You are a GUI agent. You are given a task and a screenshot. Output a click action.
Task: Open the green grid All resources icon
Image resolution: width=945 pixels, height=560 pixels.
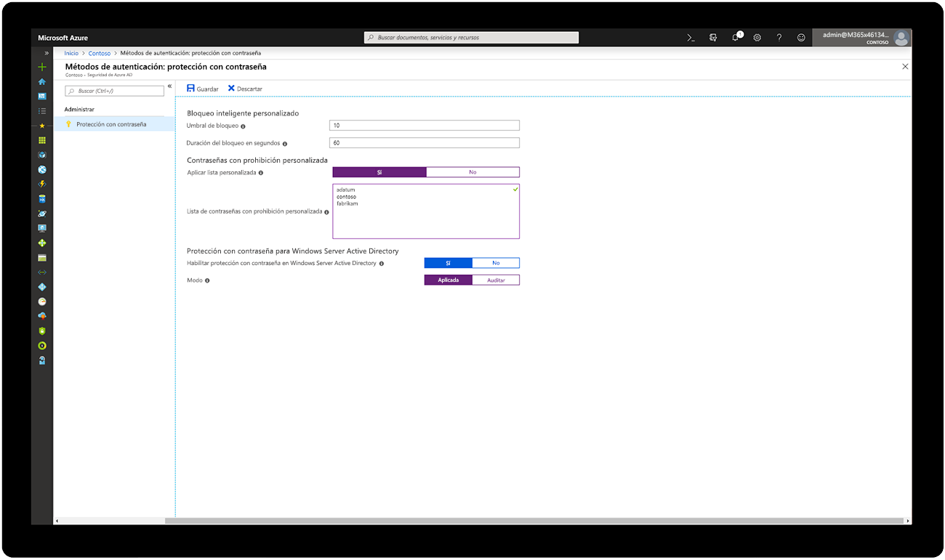42,140
